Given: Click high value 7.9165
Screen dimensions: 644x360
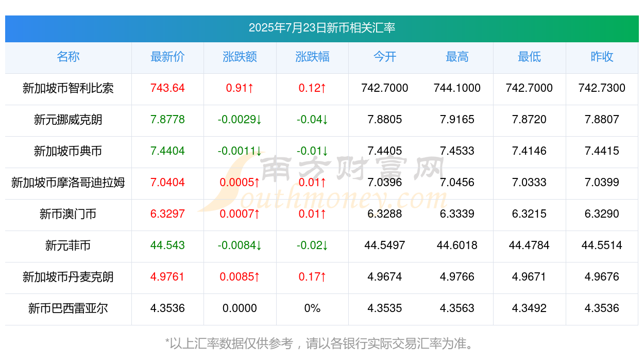Looking at the screenshot, I should pos(457,120).
